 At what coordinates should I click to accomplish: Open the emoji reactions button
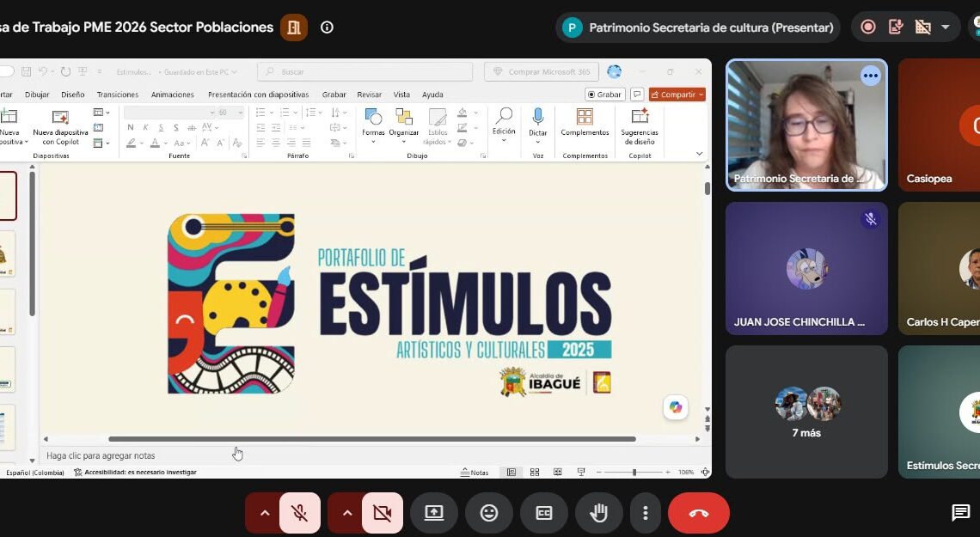489,513
